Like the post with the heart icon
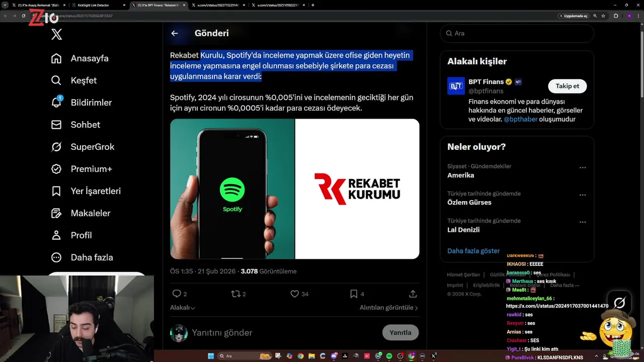The width and height of the screenshot is (644, 362). (295, 294)
